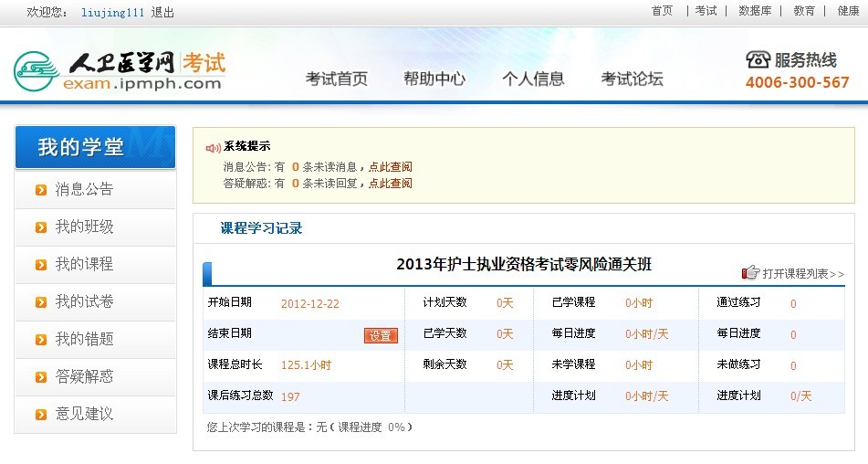Click the 计划天数 label
868x464 pixels.
[x=444, y=302]
